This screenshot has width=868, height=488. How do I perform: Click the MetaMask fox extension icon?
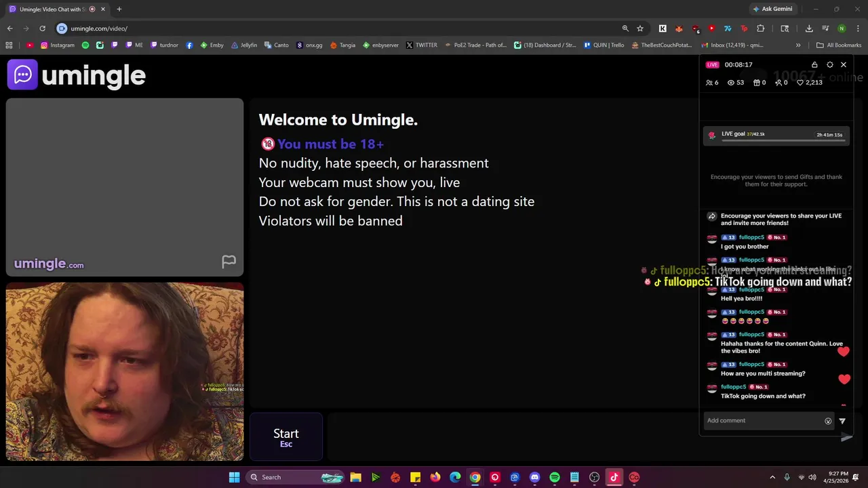pos(679,28)
